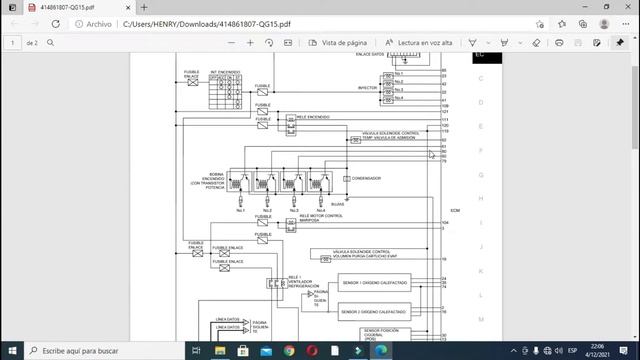This screenshot has width=640, height=360.
Task: Select the 414861807-QG15.pdf tab
Action: [x=80, y=7]
